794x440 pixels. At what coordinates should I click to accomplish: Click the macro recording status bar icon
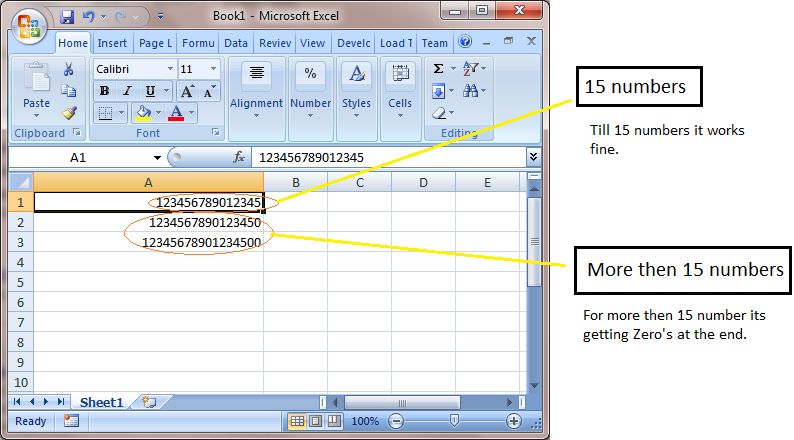coord(71,421)
